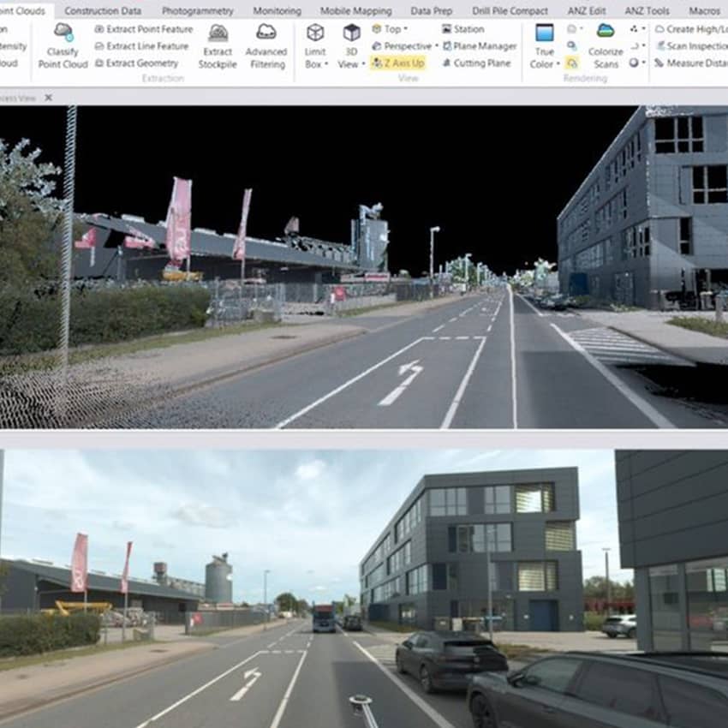Toggle the highlighted rendering mode button
The image size is (728, 728).
pos(572,63)
